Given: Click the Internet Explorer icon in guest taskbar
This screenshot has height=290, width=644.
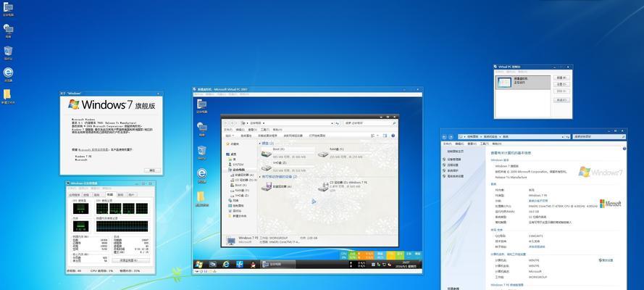Looking at the screenshot, I should click(x=226, y=264).
